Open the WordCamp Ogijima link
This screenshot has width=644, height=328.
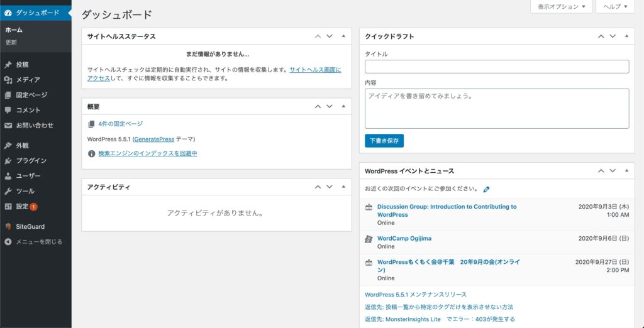point(404,239)
